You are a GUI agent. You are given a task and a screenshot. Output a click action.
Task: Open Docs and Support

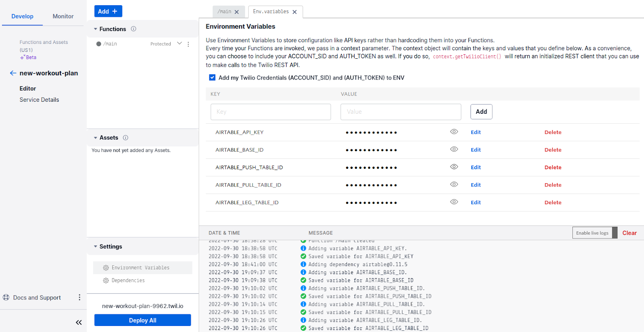pos(37,297)
